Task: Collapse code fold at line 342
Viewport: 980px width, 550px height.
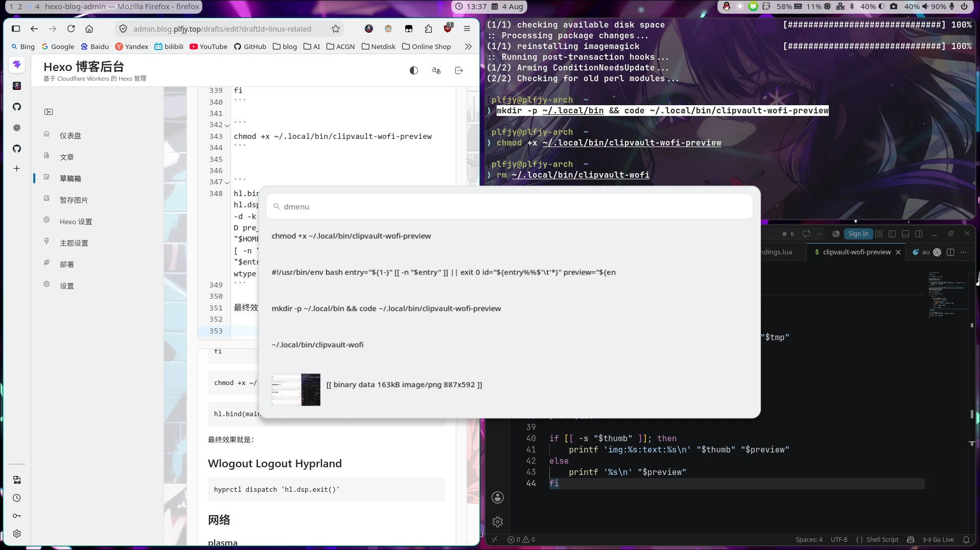Action: coord(227,125)
